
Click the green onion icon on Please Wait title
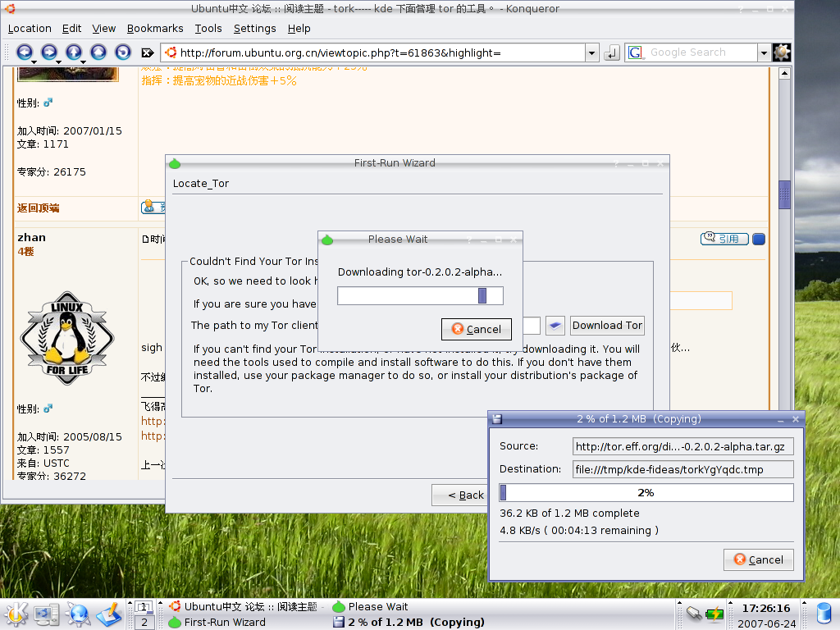coord(327,240)
